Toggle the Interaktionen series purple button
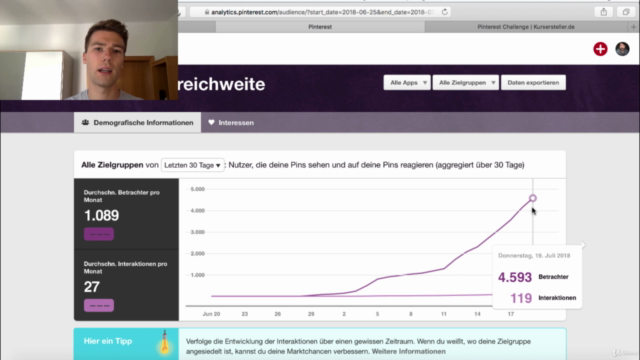 click(99, 305)
